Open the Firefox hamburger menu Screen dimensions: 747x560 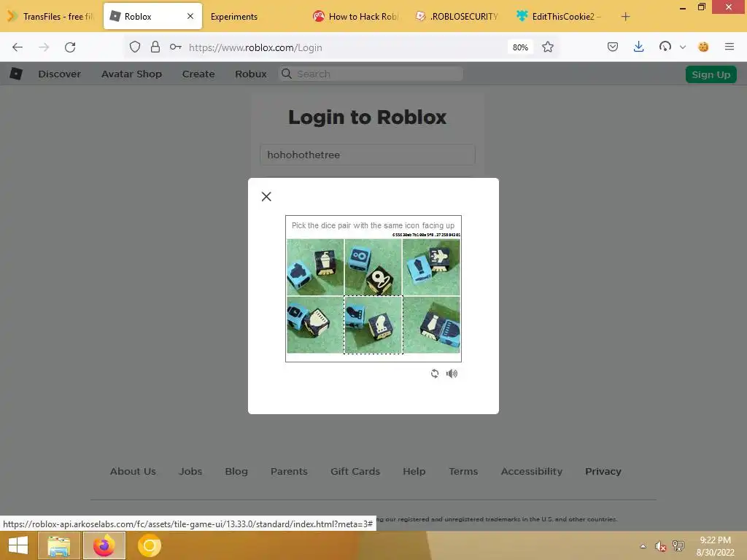[x=729, y=47]
